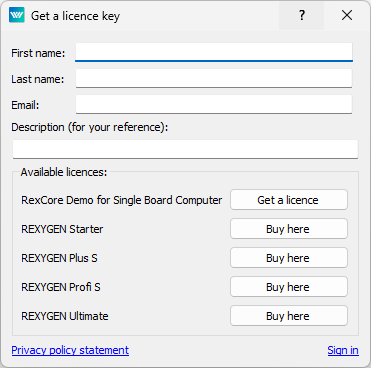Screen dimensions: 371x368
Task: Get a licence for RexCore Demo
Action: click(x=289, y=200)
